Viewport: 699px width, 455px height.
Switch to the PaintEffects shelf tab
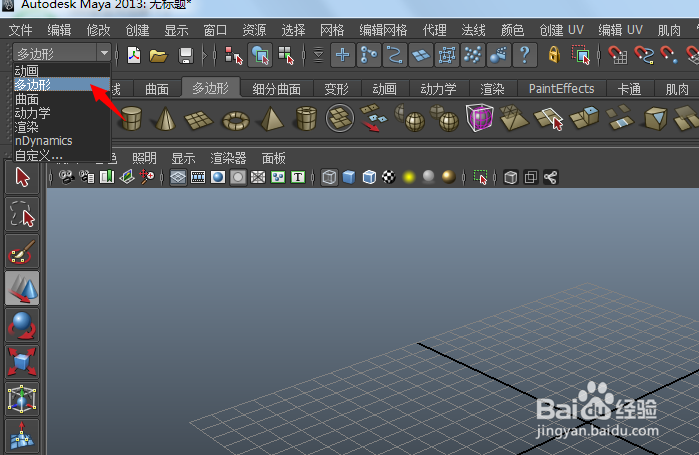pyautogui.click(x=561, y=89)
